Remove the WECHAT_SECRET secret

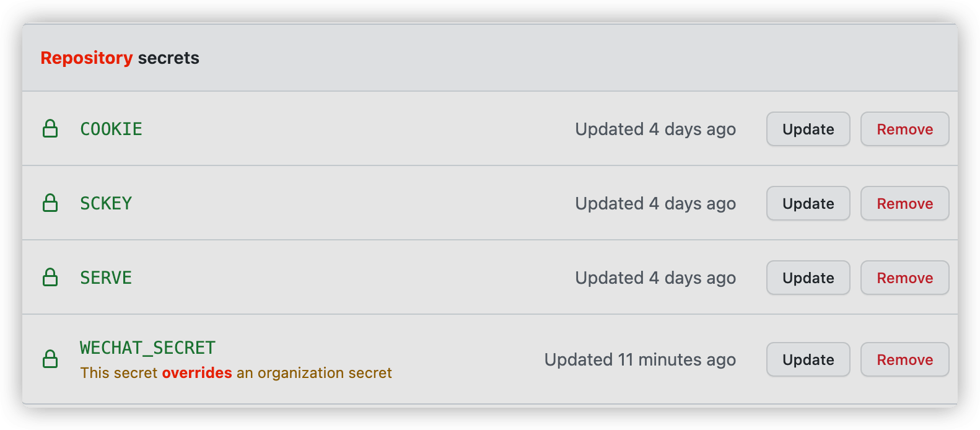tap(905, 359)
